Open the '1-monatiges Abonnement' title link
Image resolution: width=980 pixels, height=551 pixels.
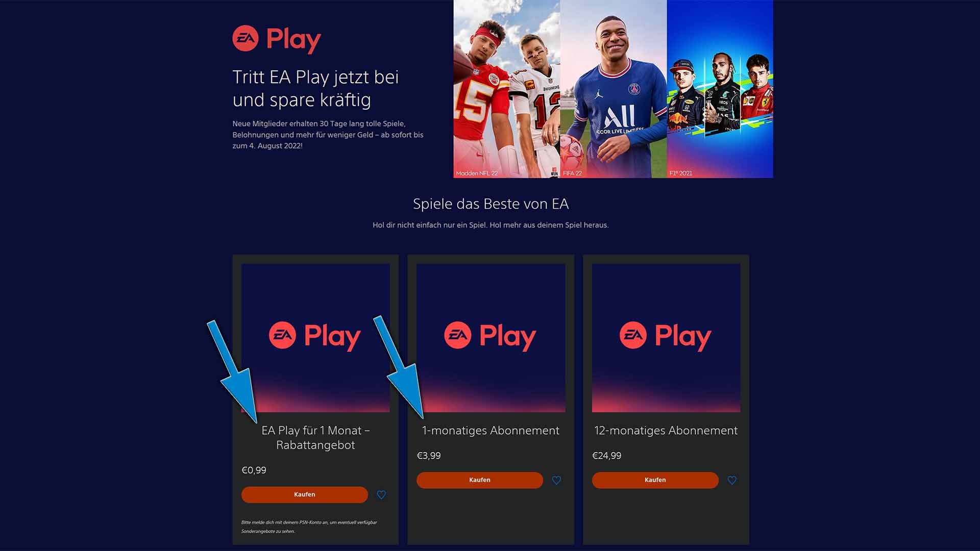click(491, 431)
